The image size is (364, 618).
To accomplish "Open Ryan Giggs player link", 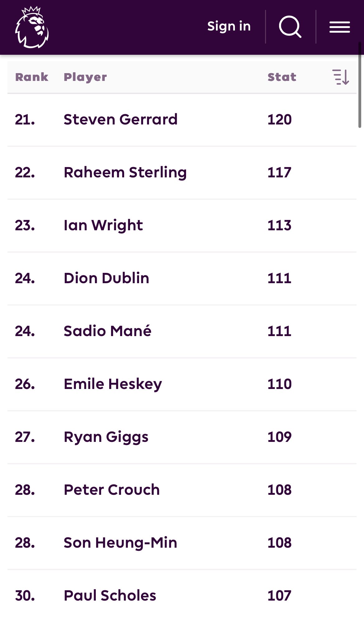I will (x=106, y=437).
